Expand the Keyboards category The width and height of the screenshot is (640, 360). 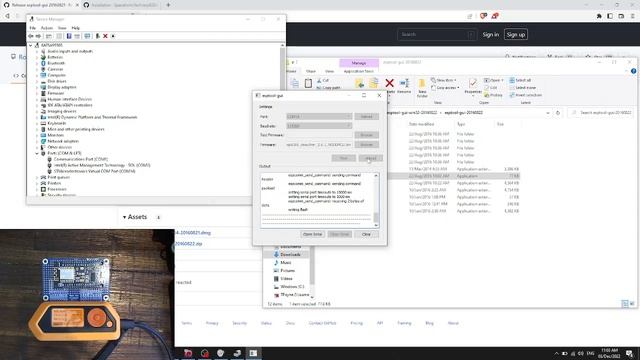click(x=37, y=123)
